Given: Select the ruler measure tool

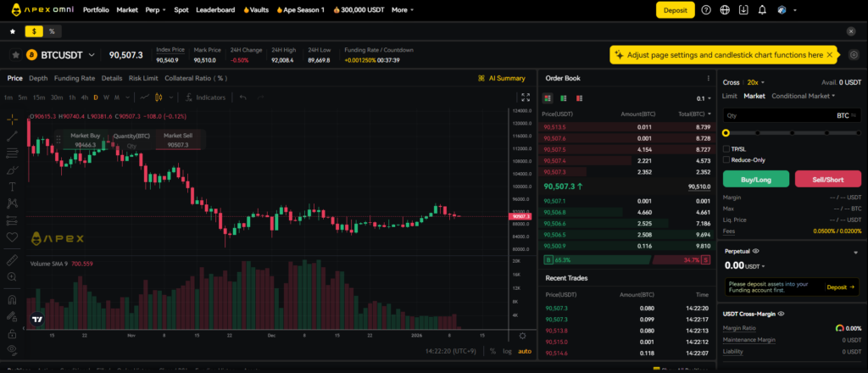Looking at the screenshot, I should click(12, 260).
